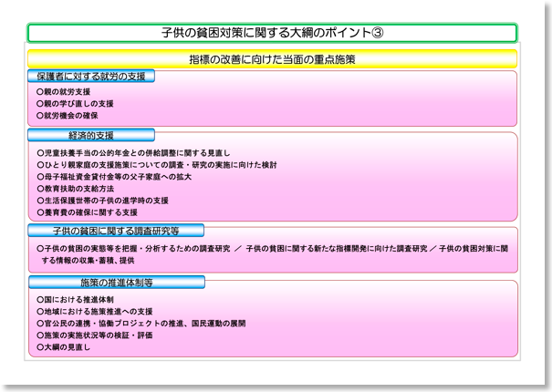Select the bullet 就労機会の確保
The width and height of the screenshot is (552, 392).
pyautogui.click(x=68, y=116)
